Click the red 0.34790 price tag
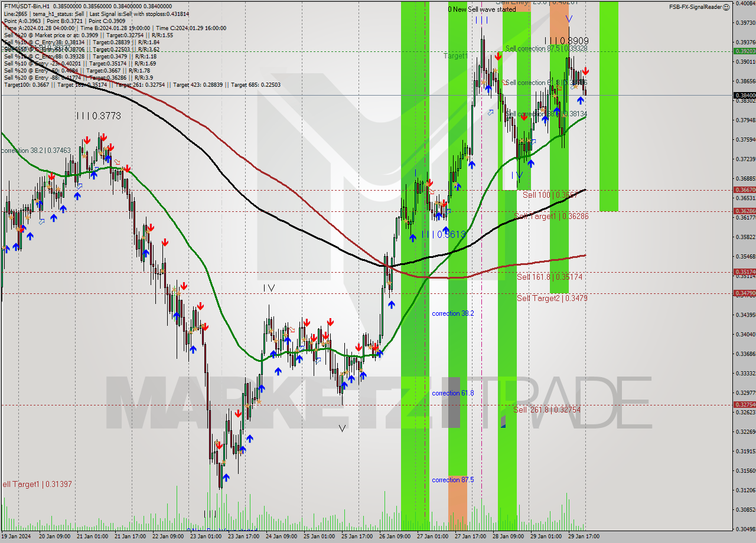756x543 pixels. coord(744,293)
